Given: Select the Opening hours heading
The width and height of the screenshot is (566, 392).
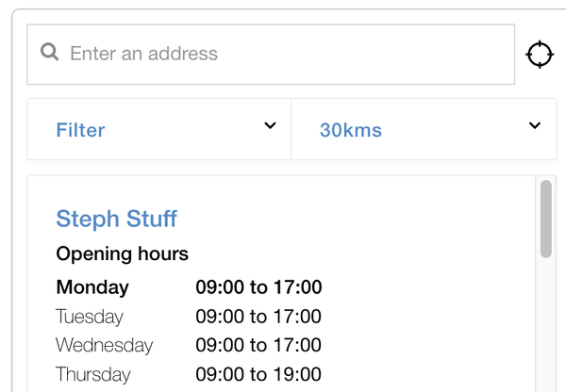Looking at the screenshot, I should tap(123, 253).
